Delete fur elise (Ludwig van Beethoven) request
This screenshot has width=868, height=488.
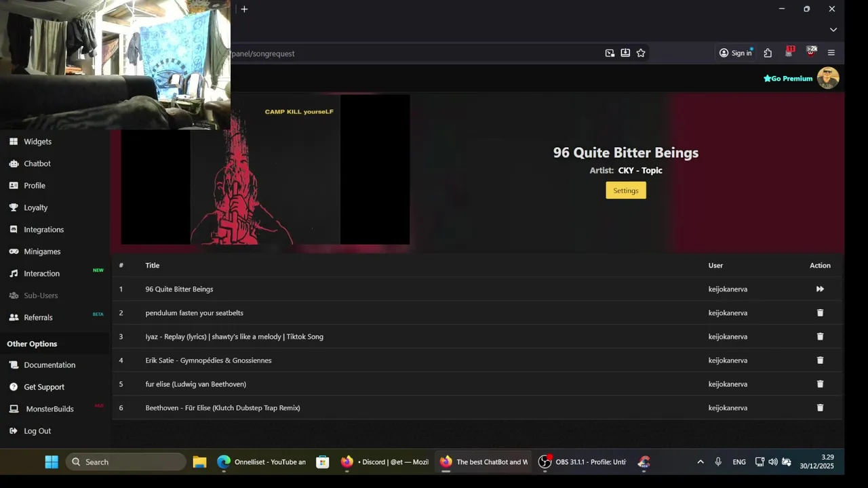point(820,384)
